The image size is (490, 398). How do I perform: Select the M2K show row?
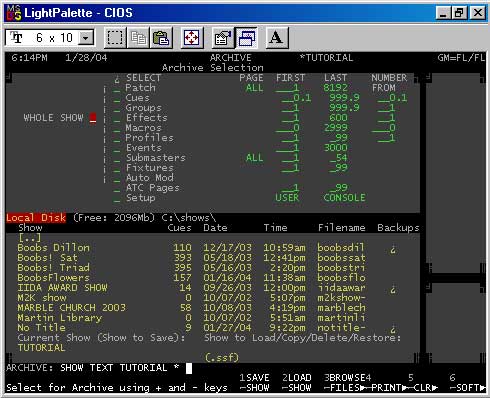tap(213, 298)
